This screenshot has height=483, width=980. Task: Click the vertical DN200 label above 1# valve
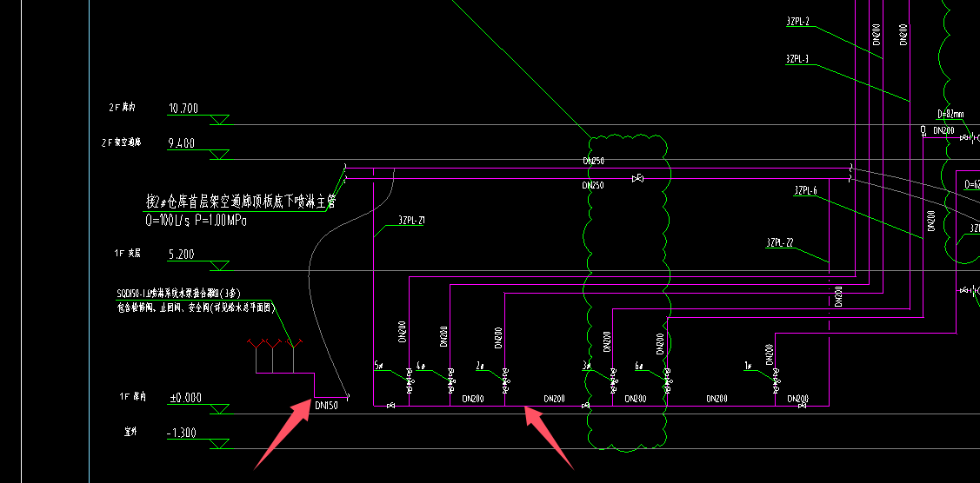(x=770, y=354)
